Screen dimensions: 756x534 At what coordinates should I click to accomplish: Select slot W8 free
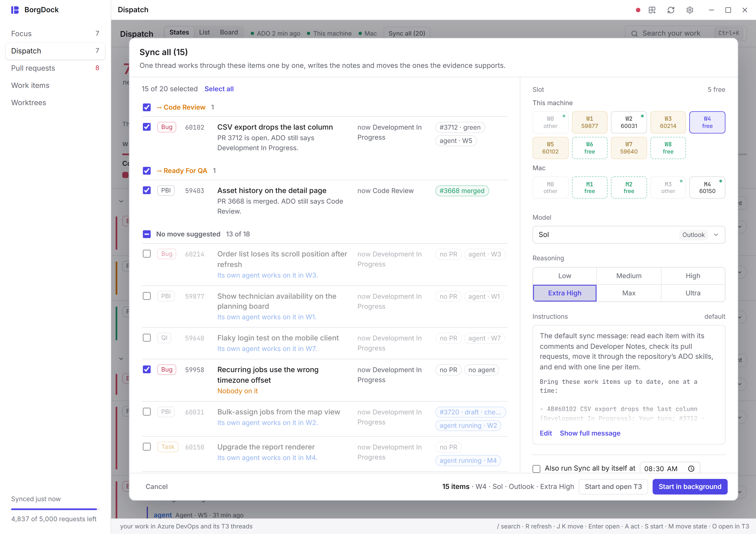coord(668,148)
